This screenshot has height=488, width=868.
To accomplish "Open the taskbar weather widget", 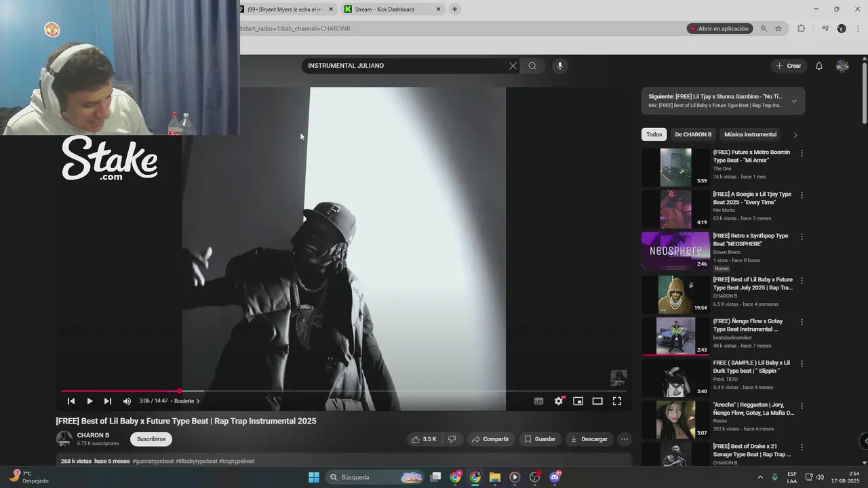I will point(29,477).
